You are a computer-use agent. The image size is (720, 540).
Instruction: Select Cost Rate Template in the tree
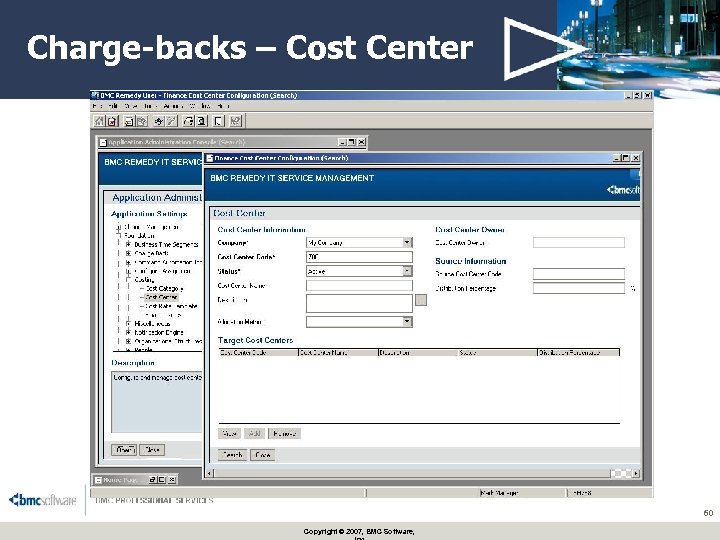point(171,306)
